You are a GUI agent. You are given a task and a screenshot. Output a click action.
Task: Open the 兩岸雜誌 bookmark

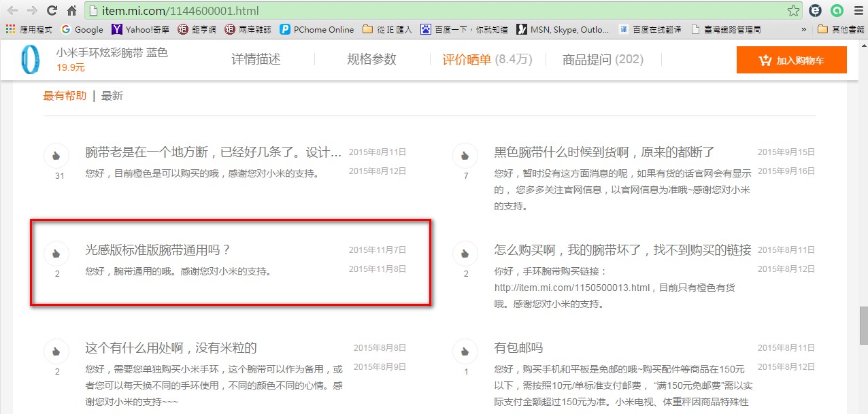(x=248, y=29)
